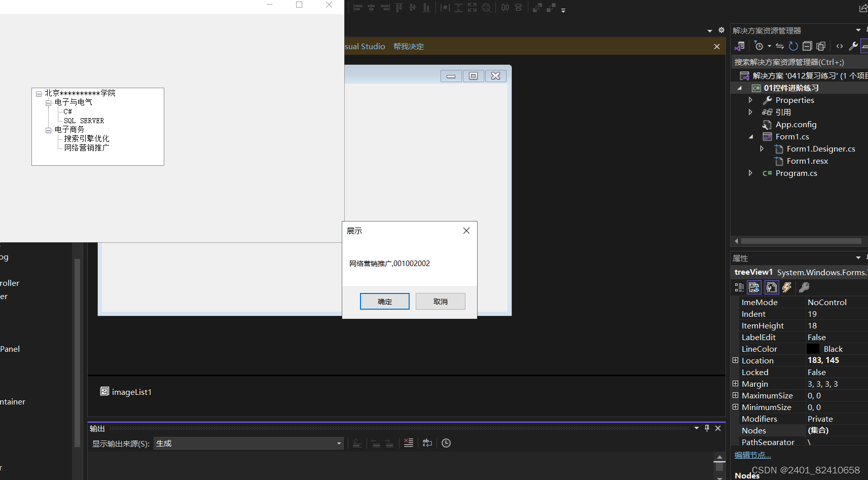
Task: Sync with active document icon
Action: tap(780, 46)
